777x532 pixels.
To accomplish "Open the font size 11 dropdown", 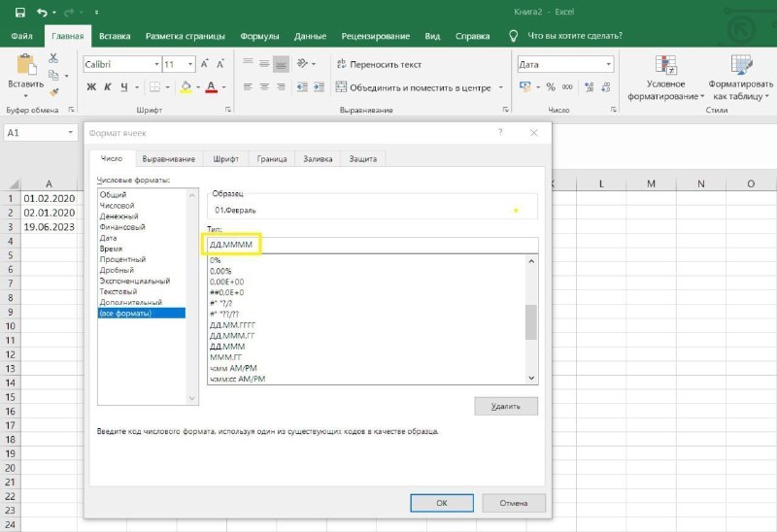I will click(190, 64).
